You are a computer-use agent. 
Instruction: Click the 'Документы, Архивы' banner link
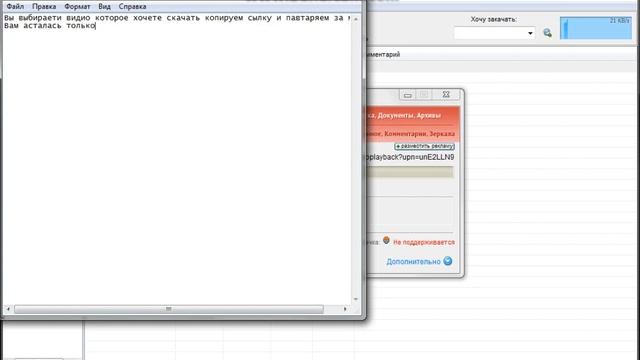pyautogui.click(x=409, y=116)
